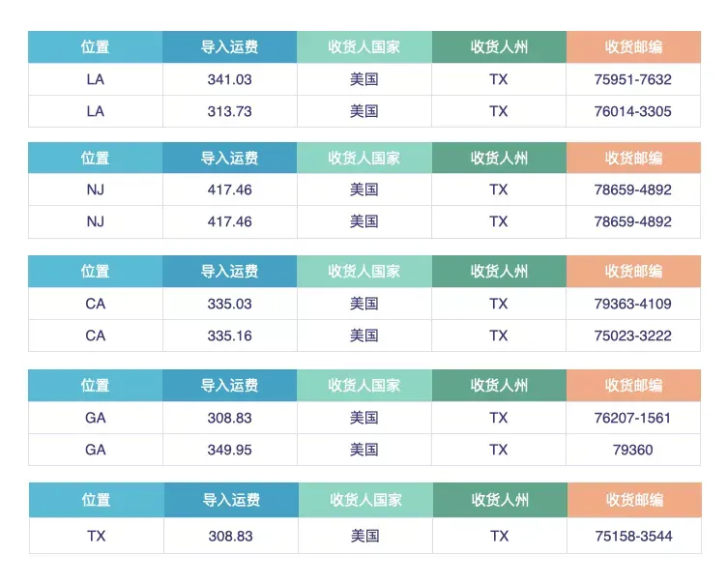Click the orange 收货邮编 header in last table

(634, 500)
